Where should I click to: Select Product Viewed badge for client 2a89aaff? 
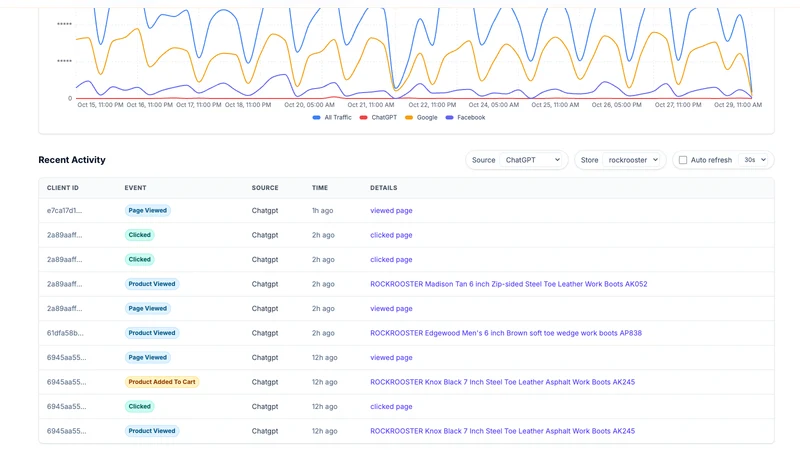[x=152, y=284]
